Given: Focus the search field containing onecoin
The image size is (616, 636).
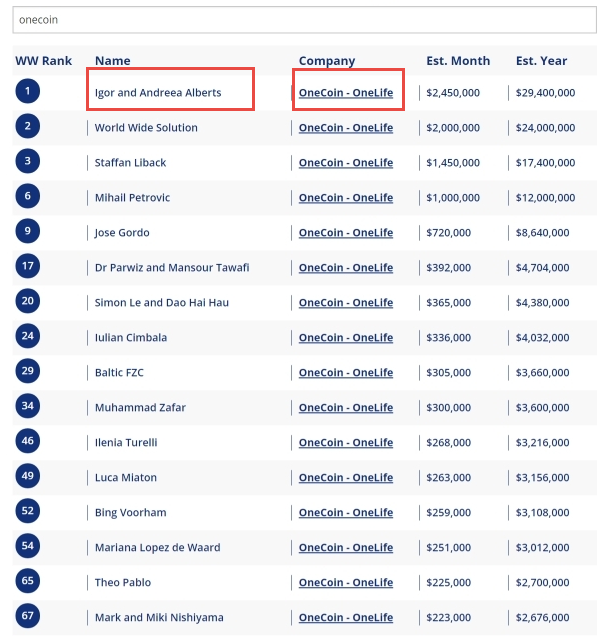Looking at the screenshot, I should tap(305, 19).
